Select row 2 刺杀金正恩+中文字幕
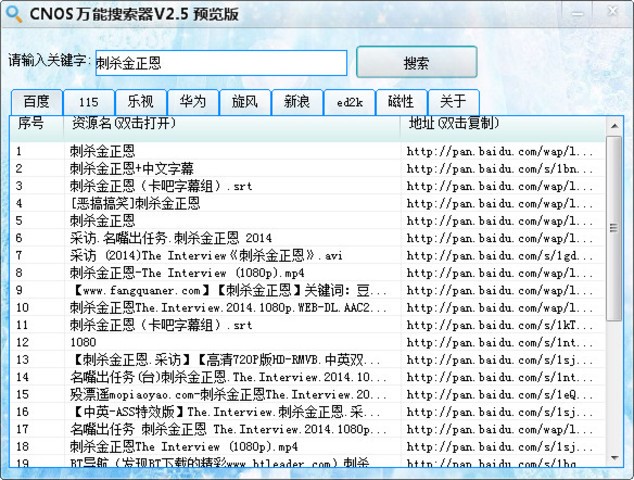 pos(131,169)
